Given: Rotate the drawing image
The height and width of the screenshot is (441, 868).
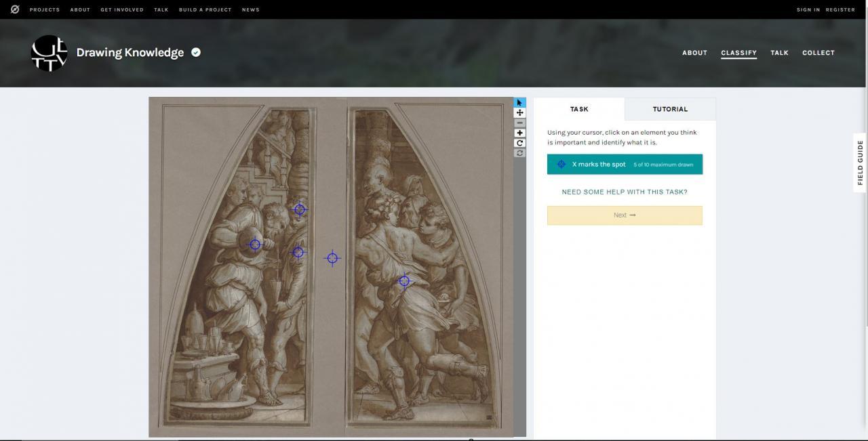Looking at the screenshot, I should click(519, 143).
